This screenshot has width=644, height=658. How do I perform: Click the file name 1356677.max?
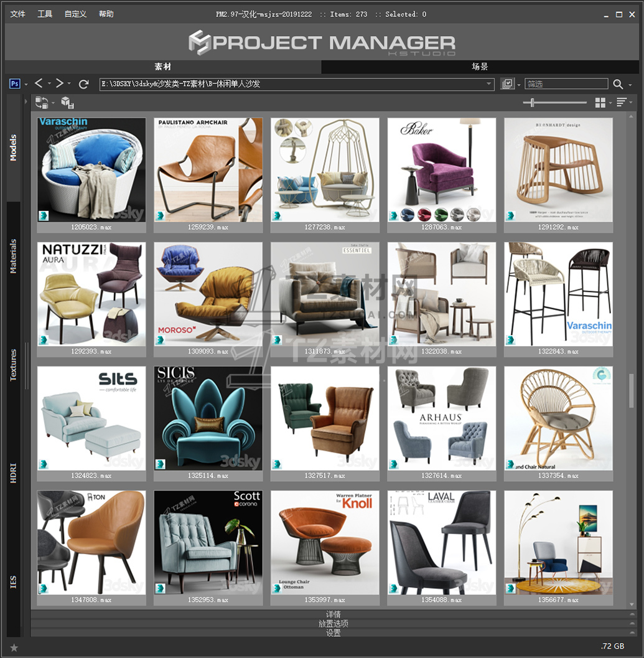click(558, 600)
